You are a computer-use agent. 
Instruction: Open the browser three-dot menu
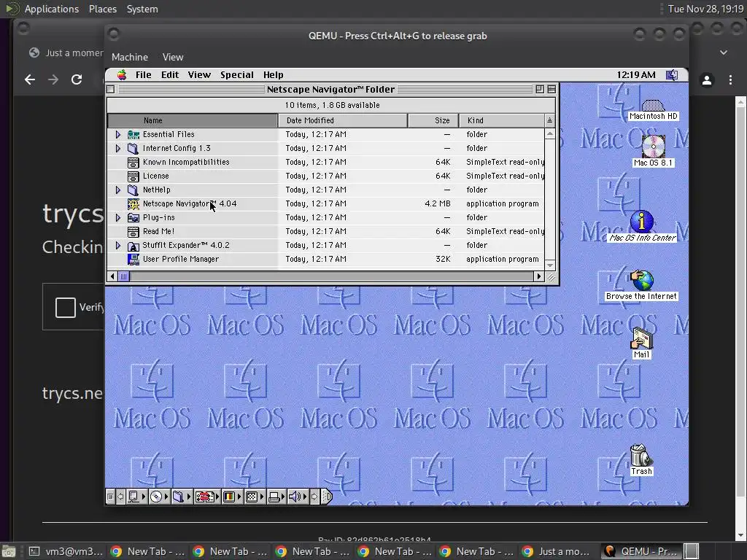pos(730,80)
